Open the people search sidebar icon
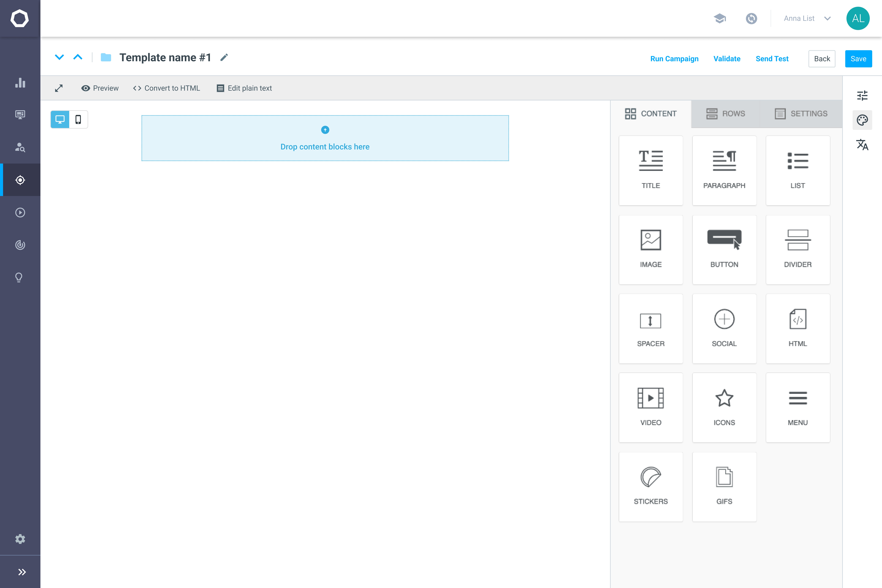Screen dimensions: 882x588 pyautogui.click(x=20, y=147)
